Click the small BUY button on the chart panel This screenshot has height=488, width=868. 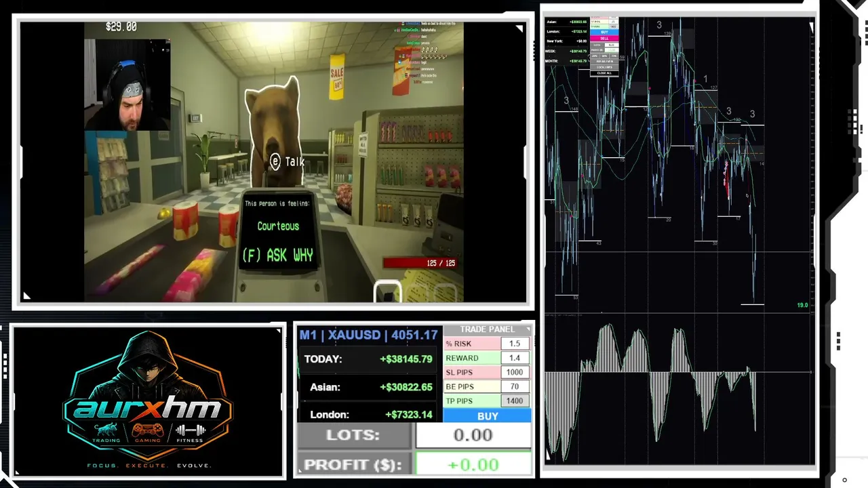[604, 33]
